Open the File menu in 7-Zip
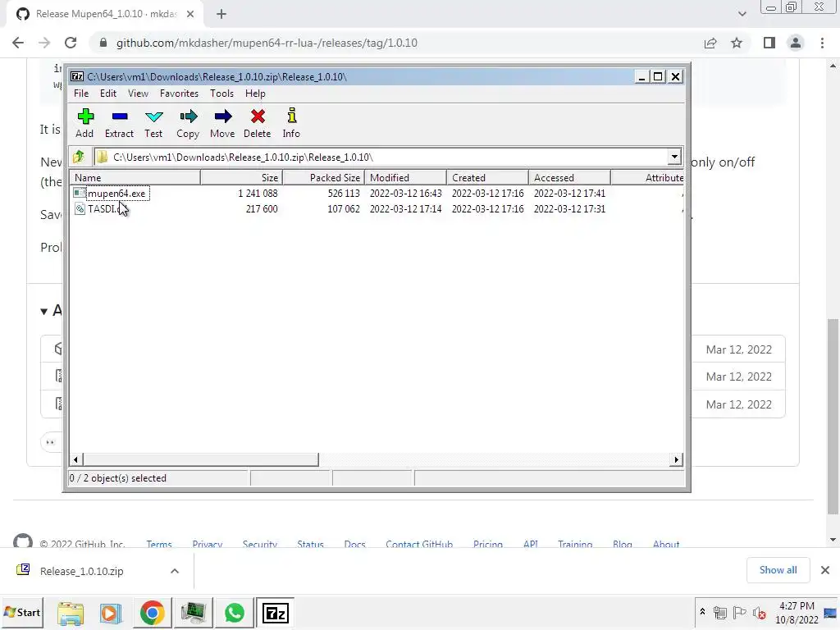 coord(81,94)
